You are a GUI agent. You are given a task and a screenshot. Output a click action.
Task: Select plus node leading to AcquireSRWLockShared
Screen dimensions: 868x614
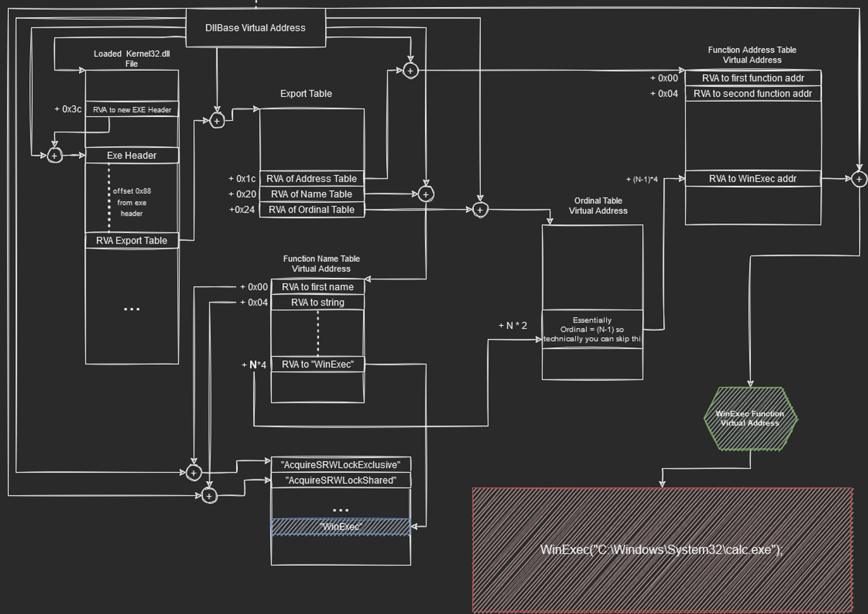point(209,496)
